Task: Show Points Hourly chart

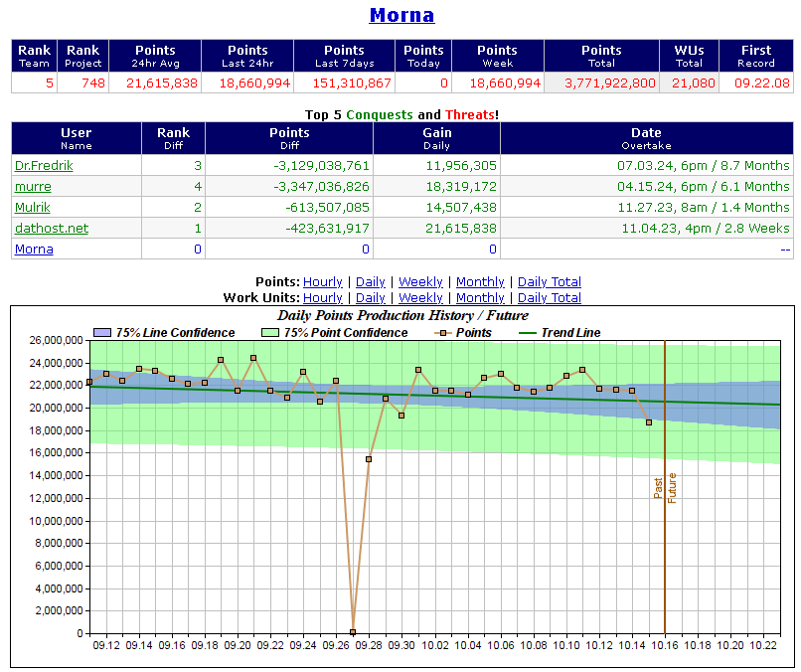Action: (x=323, y=282)
